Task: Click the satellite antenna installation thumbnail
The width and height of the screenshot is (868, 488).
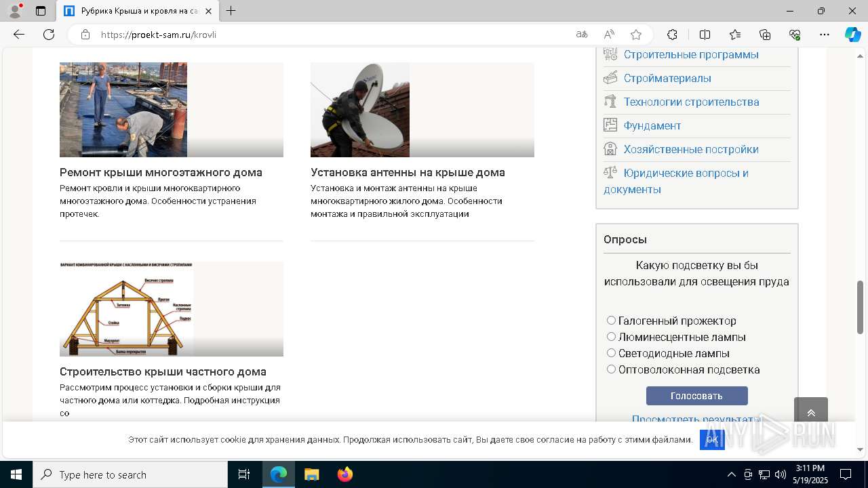Action: coord(422,110)
